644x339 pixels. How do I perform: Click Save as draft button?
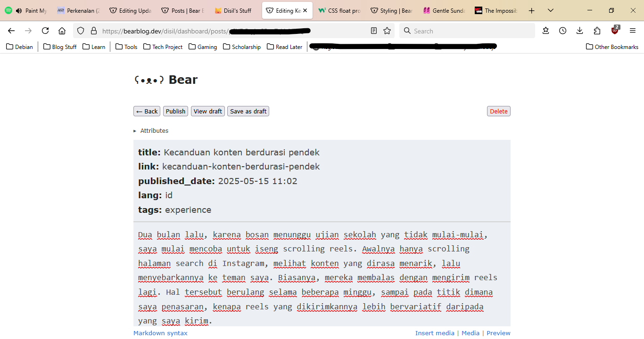248,112
